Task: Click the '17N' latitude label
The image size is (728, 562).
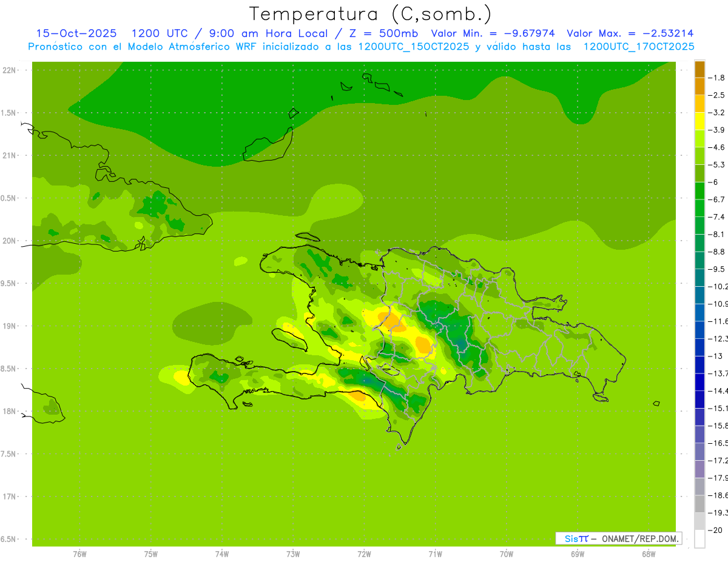Action: point(10,497)
